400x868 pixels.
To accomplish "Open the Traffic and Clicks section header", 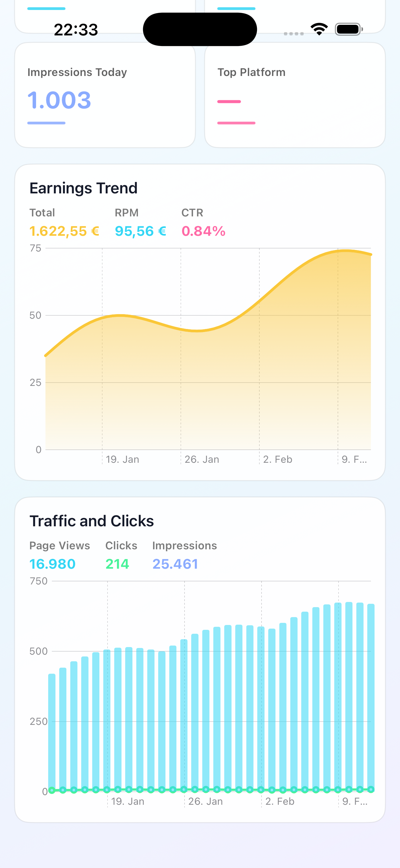I will pyautogui.click(x=92, y=521).
